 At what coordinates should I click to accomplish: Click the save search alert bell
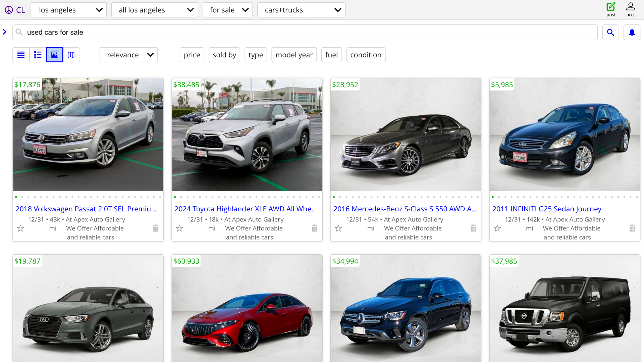[x=632, y=33]
